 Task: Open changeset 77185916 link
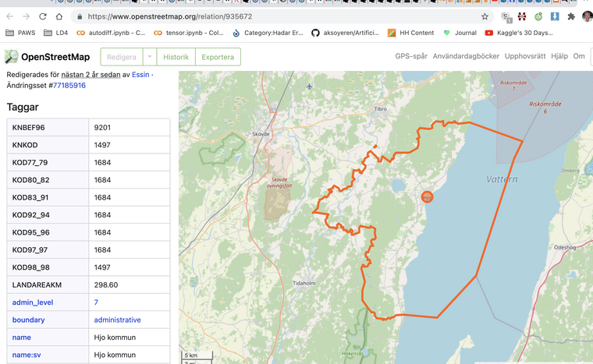[69, 85]
